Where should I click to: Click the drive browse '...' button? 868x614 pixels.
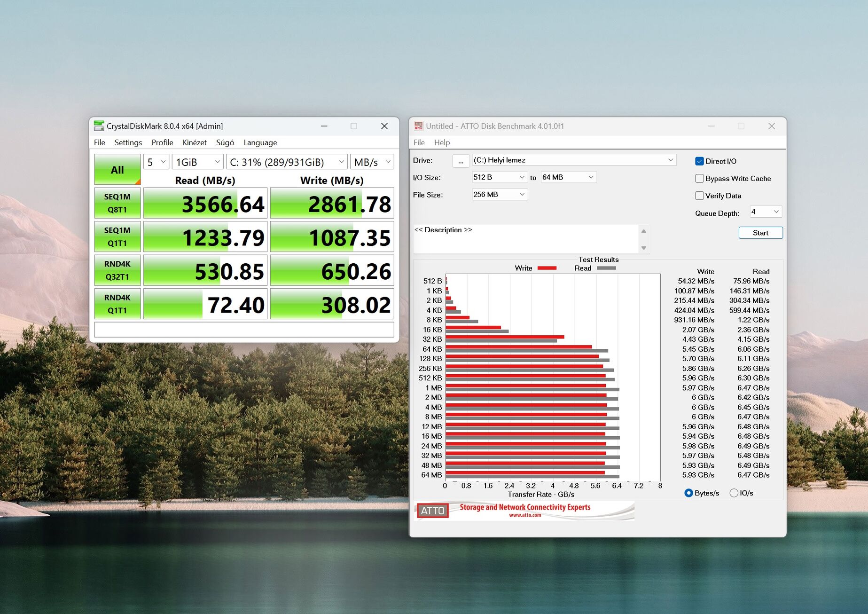[461, 161]
